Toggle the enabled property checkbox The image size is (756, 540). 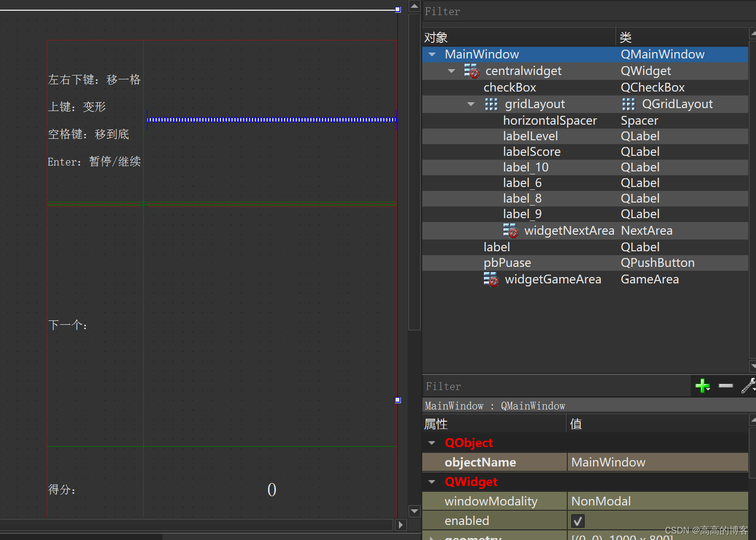pos(577,521)
